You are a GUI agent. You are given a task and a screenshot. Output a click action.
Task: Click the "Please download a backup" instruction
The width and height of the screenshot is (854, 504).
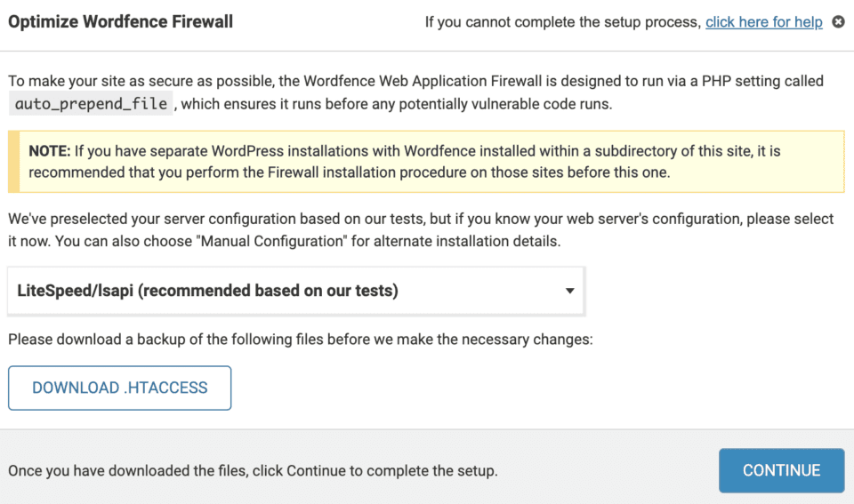(x=300, y=339)
